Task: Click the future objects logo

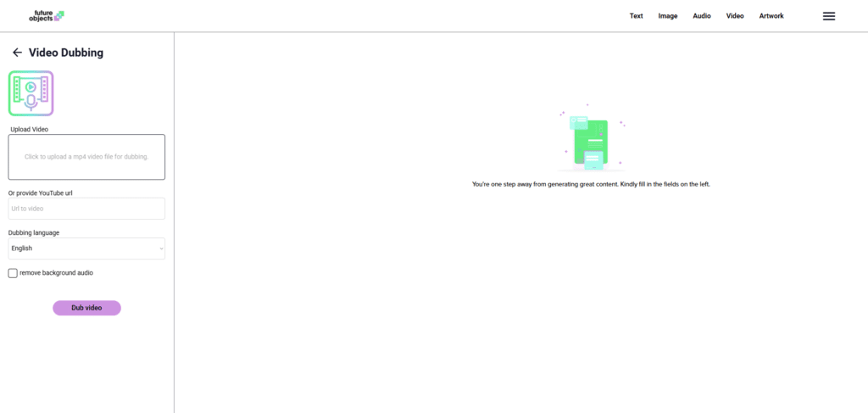Action: (47, 15)
